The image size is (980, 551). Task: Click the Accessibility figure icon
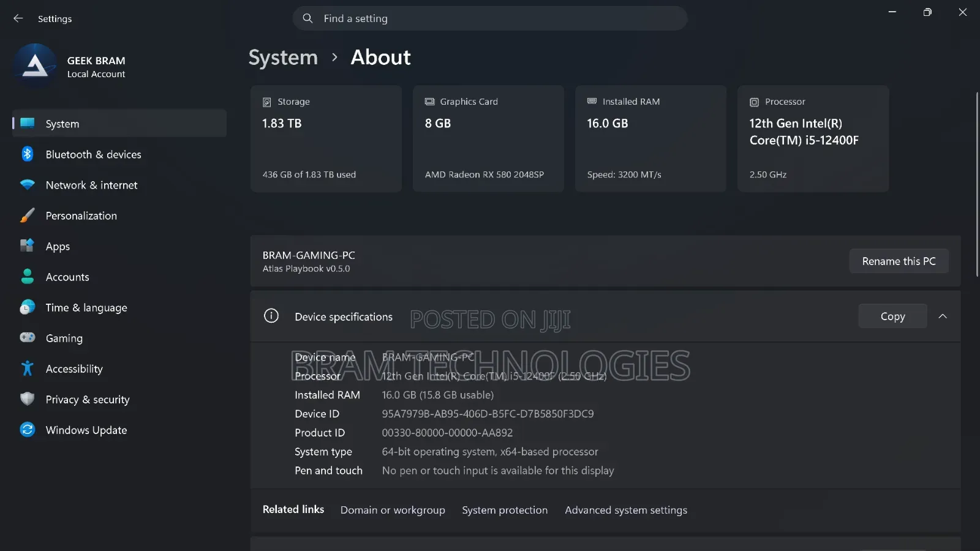[x=28, y=369]
